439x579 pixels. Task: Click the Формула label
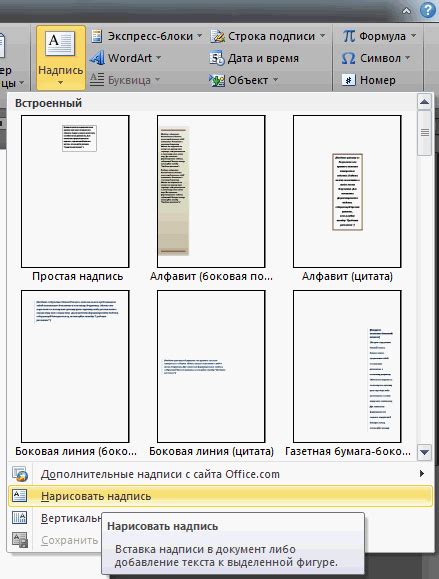click(x=382, y=36)
